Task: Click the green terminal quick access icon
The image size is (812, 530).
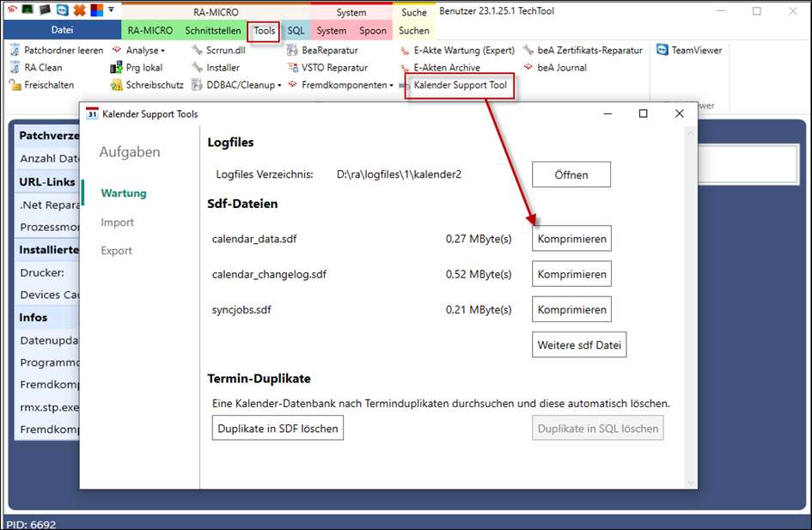Action: point(28,9)
